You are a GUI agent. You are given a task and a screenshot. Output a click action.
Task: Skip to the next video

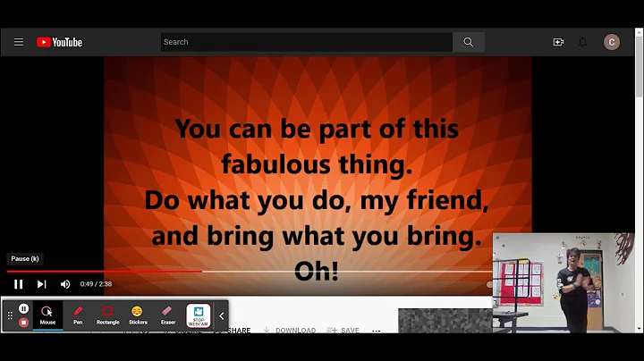[41, 284]
